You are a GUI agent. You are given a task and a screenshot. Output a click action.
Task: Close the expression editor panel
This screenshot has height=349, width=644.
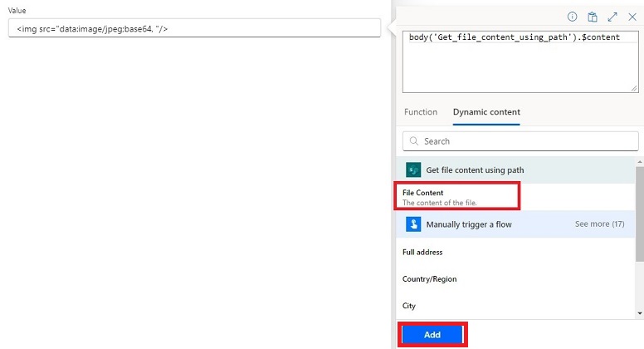(x=632, y=17)
